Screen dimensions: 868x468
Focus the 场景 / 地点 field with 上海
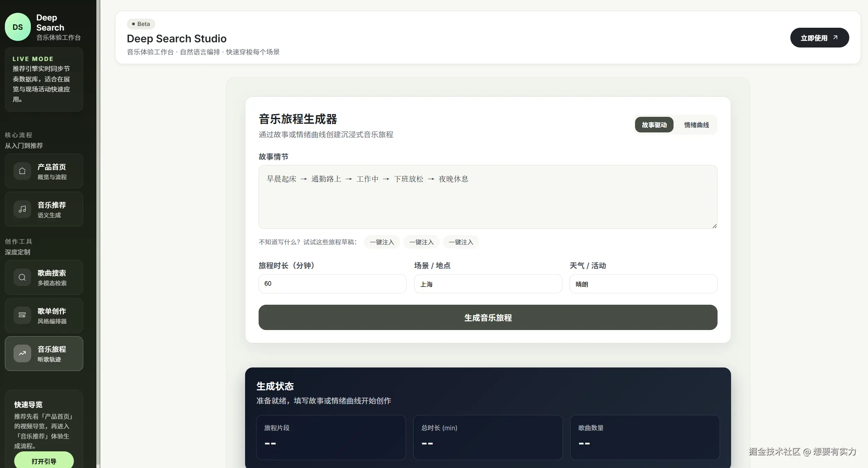tap(488, 284)
